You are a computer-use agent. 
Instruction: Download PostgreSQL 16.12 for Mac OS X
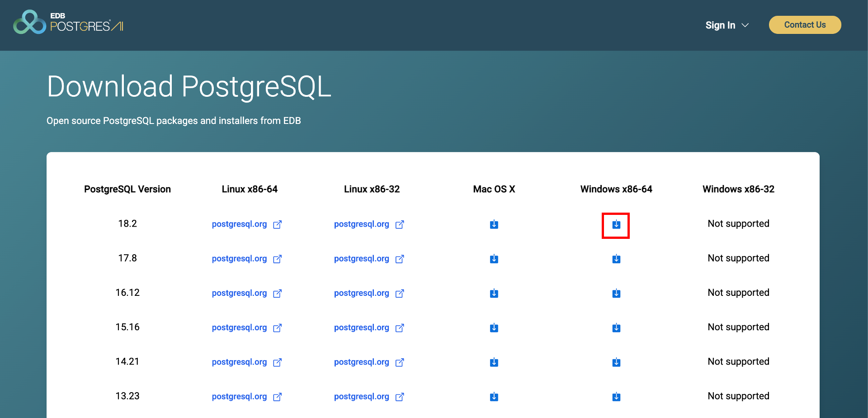(x=494, y=293)
